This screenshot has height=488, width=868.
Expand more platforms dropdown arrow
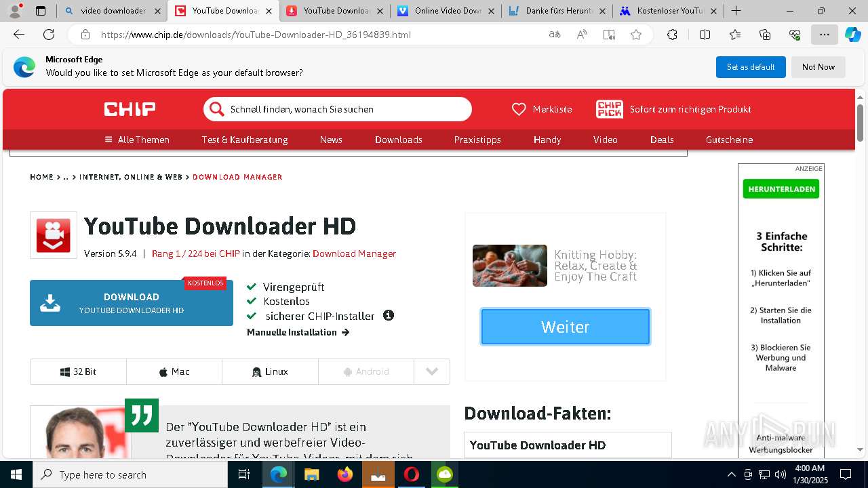[x=432, y=371]
